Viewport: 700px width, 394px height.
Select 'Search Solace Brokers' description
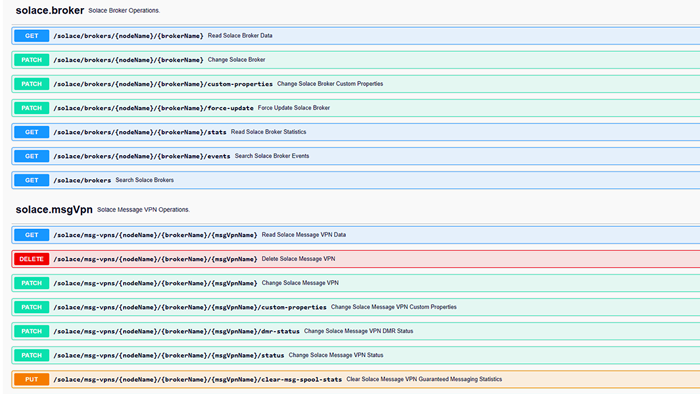(145, 180)
